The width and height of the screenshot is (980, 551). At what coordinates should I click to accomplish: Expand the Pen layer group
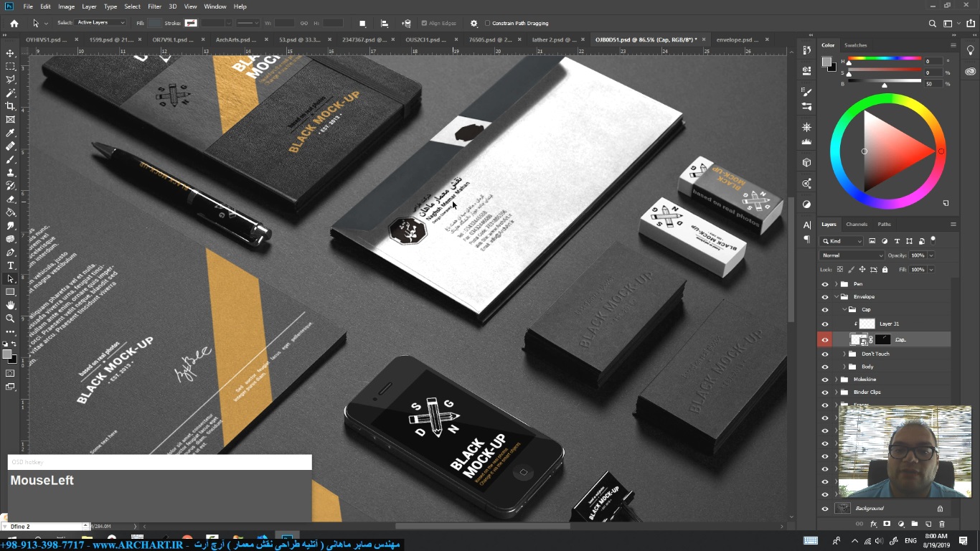836,284
